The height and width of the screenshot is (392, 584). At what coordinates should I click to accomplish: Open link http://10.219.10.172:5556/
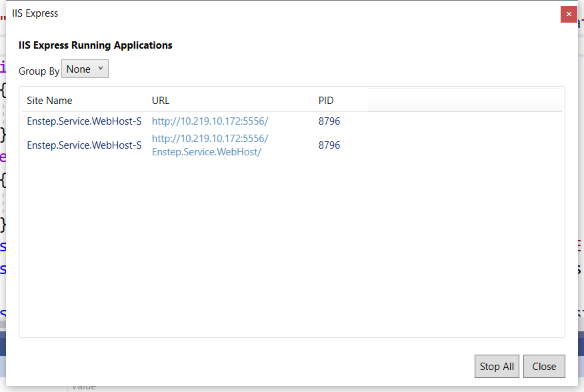(x=210, y=121)
